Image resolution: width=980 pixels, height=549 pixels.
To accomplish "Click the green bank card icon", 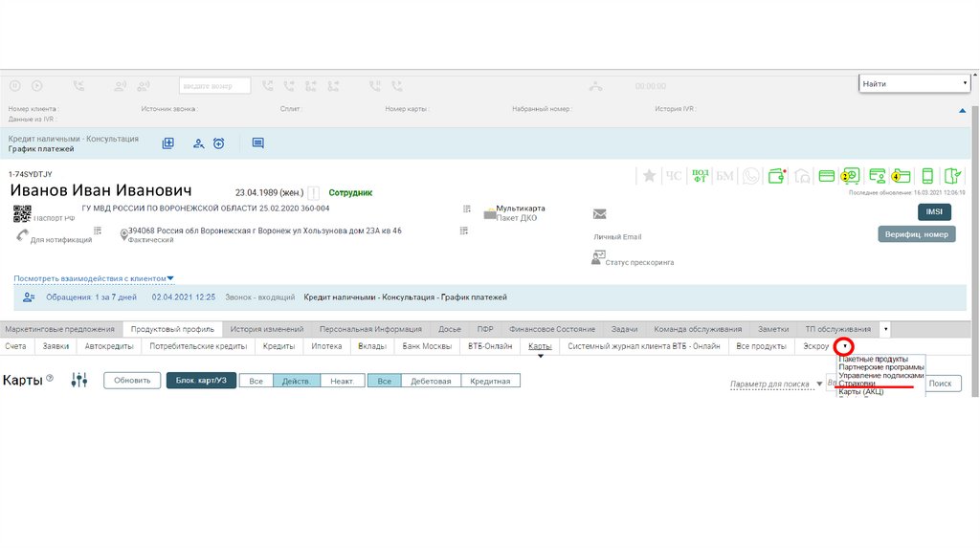I will tap(826, 176).
